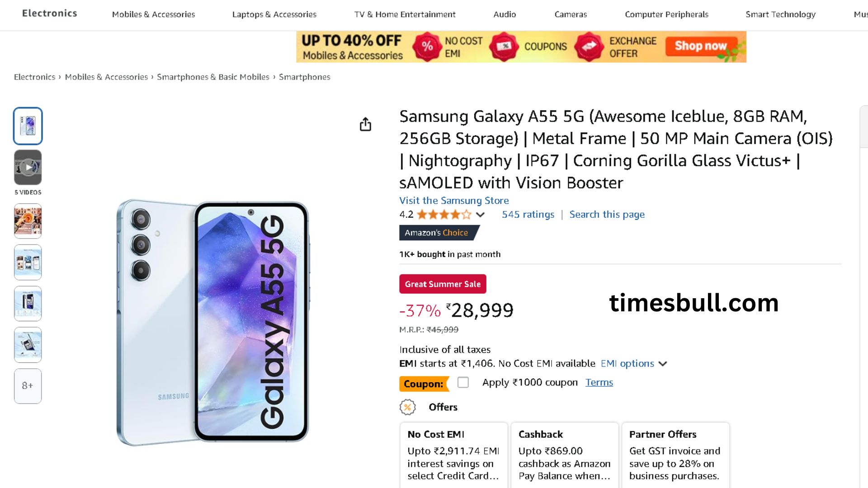The height and width of the screenshot is (488, 868).
Task: Click Smartphones & Basic Mobiles breadcrumb
Action: (213, 77)
